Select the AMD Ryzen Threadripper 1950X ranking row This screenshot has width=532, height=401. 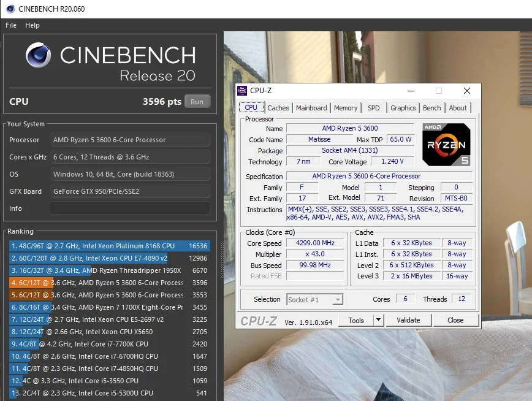pos(110,270)
